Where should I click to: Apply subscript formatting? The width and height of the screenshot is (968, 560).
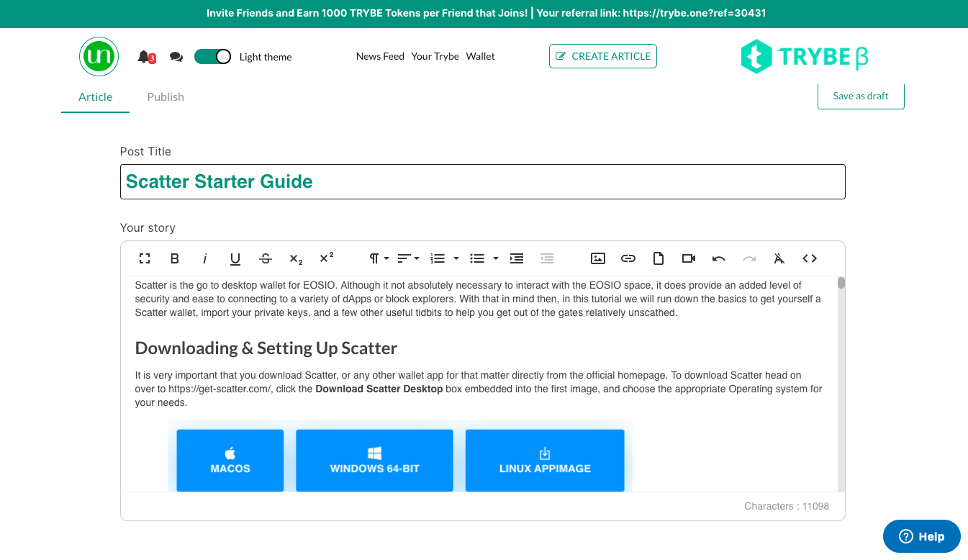[x=296, y=258]
